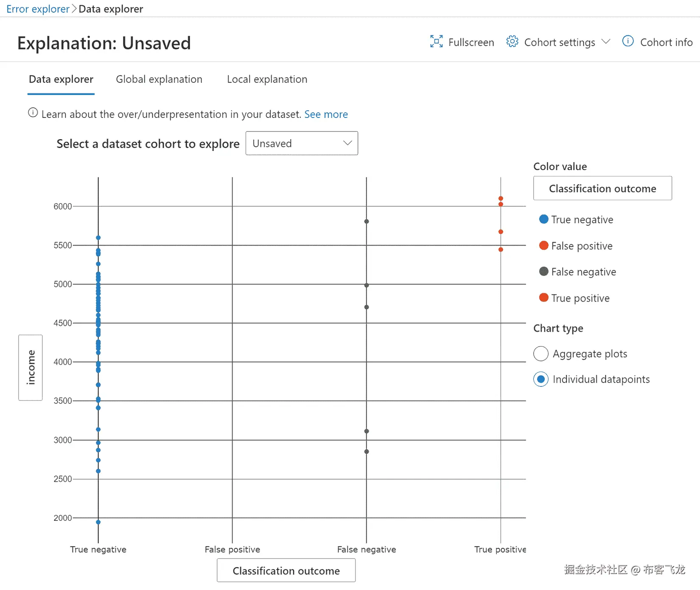
Task: Open the See more link
Action: [x=326, y=115]
